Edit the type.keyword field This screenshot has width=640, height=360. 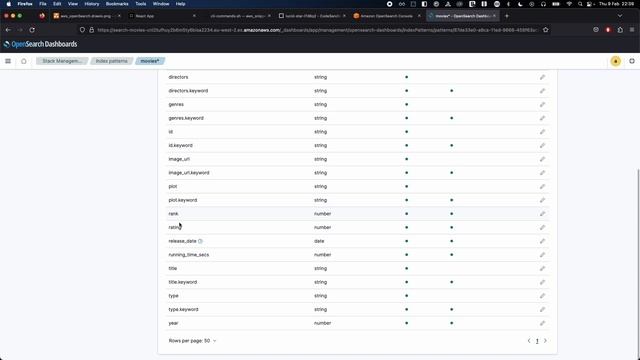pos(542,309)
